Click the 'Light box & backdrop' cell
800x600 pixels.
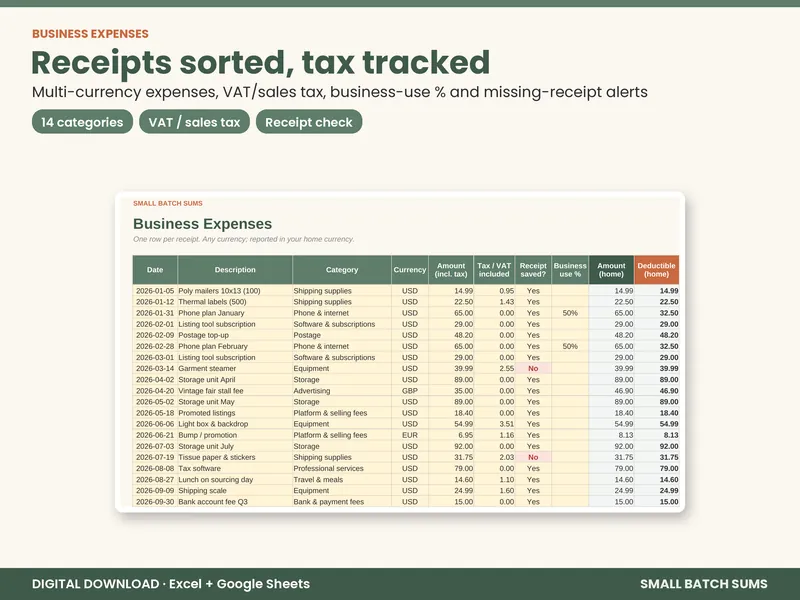pos(235,424)
